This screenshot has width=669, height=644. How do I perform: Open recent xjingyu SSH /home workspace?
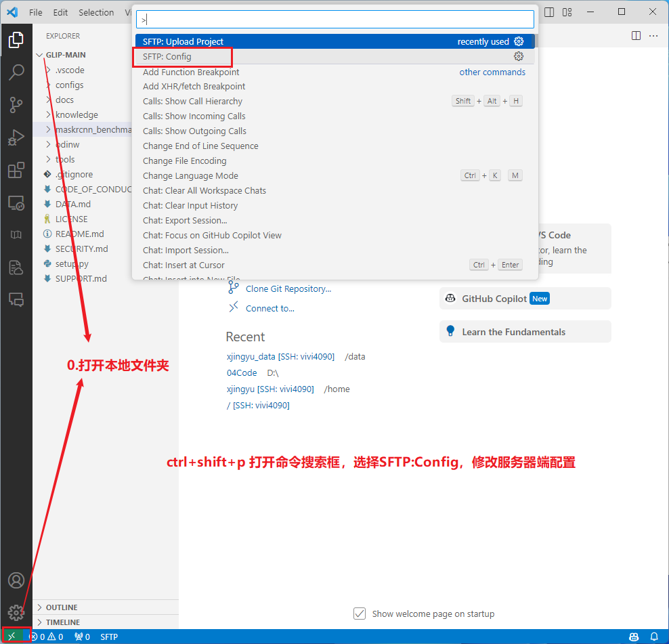pos(270,389)
